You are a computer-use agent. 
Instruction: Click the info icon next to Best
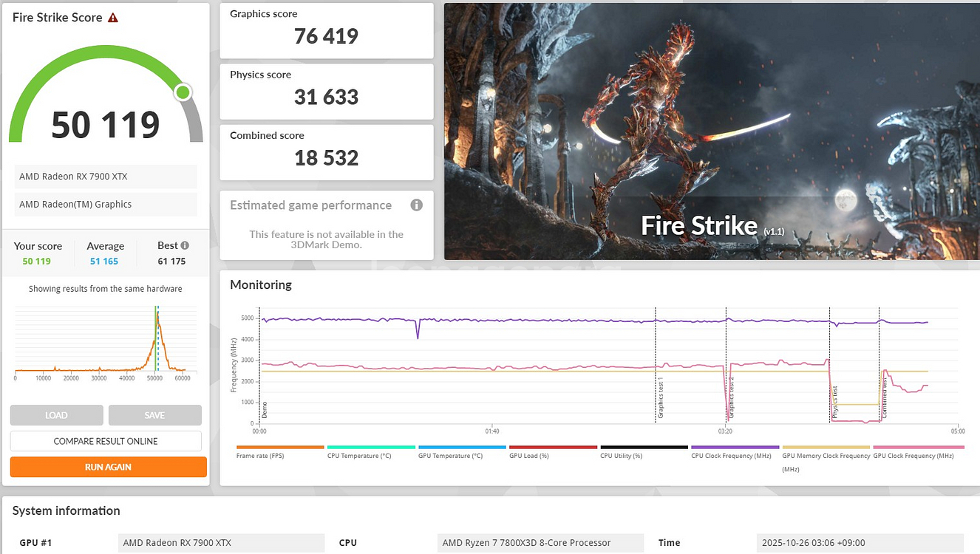[185, 245]
